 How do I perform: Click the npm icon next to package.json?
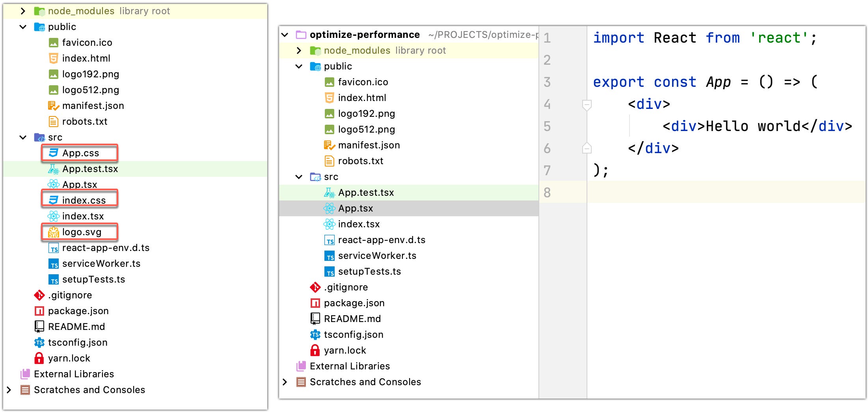(x=39, y=311)
